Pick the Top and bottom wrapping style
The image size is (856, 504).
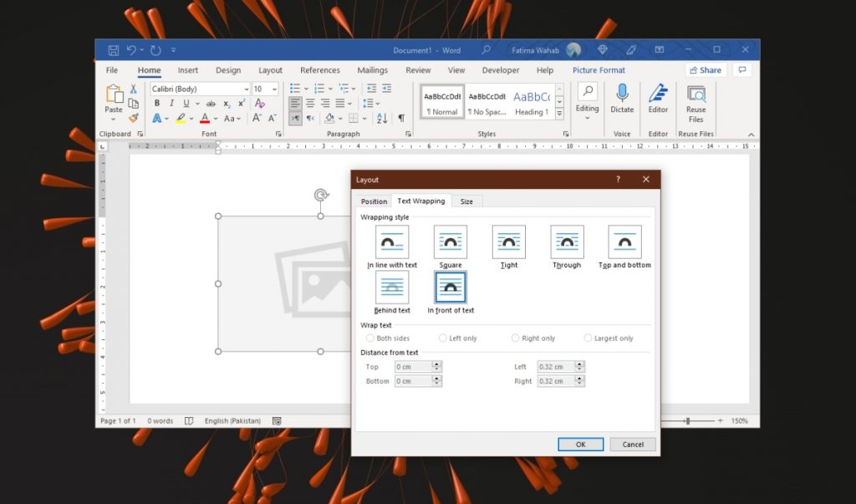tap(624, 242)
